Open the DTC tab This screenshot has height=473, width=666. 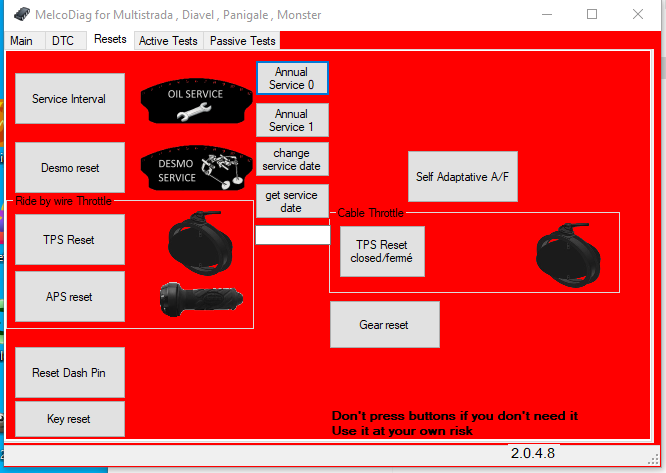63,41
